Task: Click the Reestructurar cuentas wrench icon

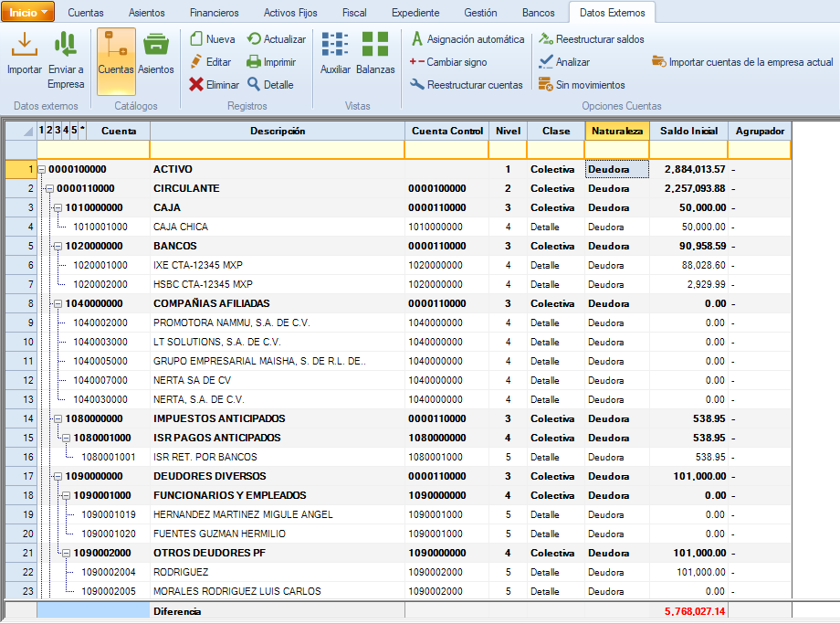Action: pyautogui.click(x=417, y=84)
